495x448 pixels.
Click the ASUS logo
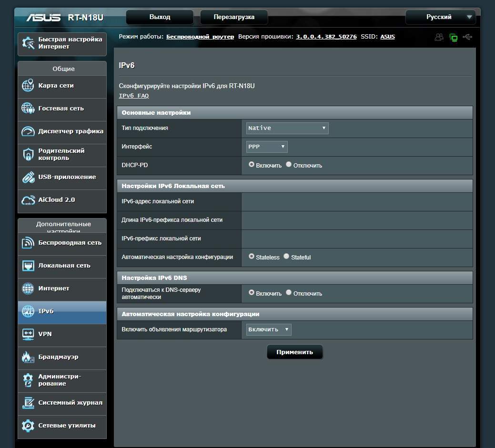point(43,17)
